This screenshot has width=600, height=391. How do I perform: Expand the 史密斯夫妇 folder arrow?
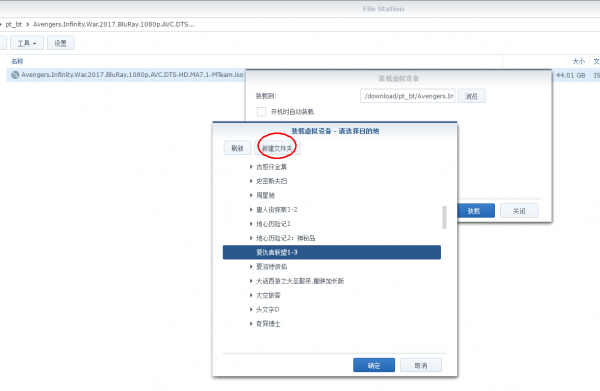[x=251, y=181]
